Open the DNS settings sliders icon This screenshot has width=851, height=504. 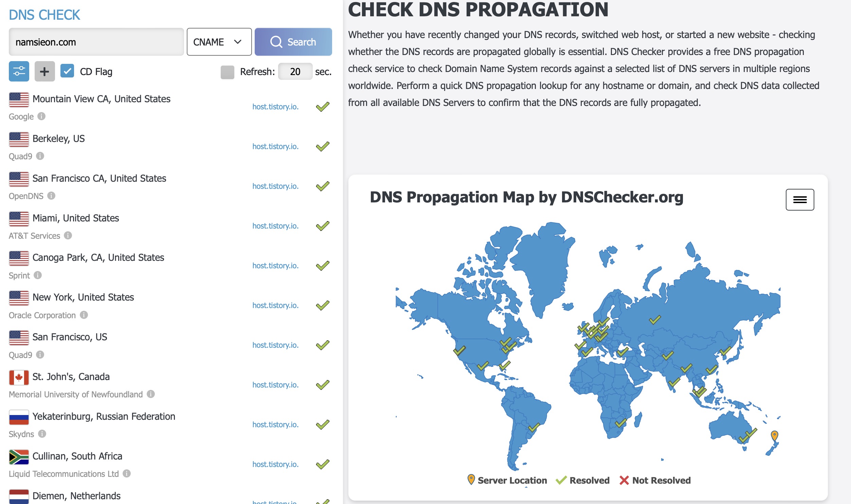click(19, 71)
